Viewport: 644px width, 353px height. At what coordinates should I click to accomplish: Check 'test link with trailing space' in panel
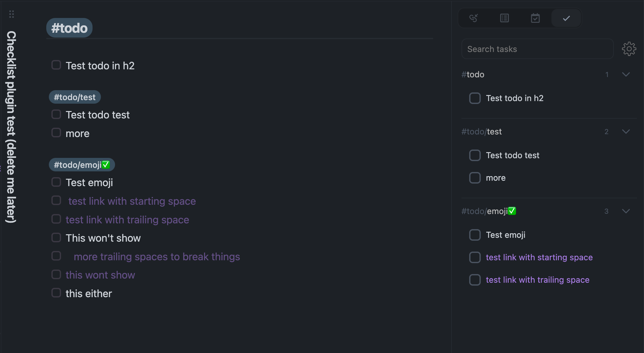(x=475, y=280)
